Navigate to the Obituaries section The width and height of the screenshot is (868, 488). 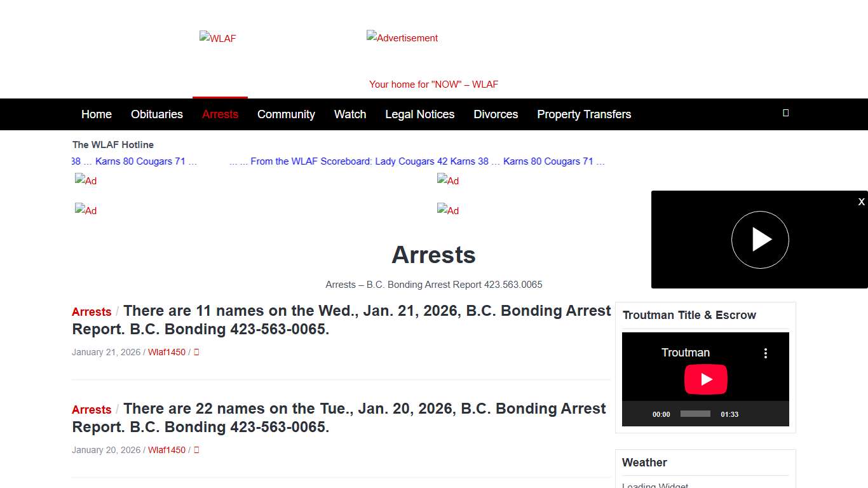(156, 114)
